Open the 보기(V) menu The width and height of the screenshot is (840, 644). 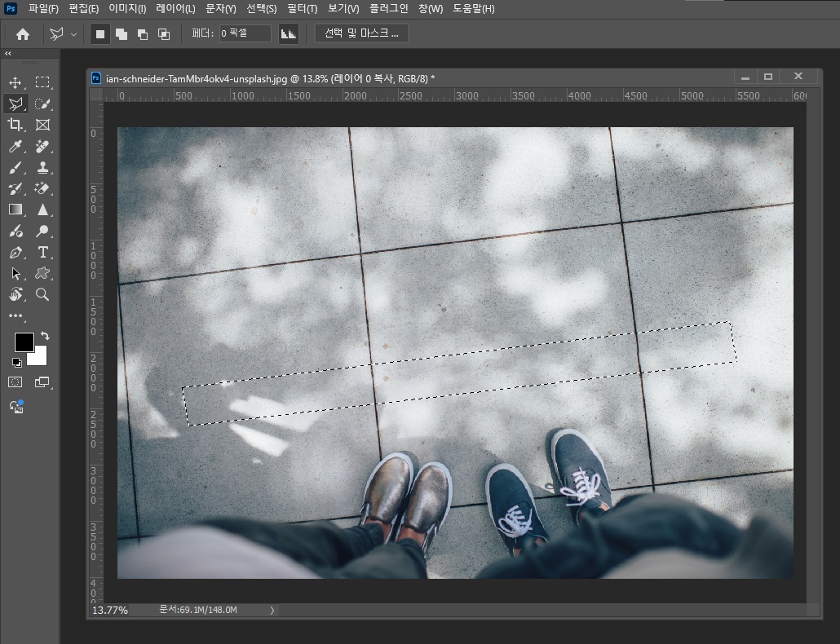coord(343,9)
